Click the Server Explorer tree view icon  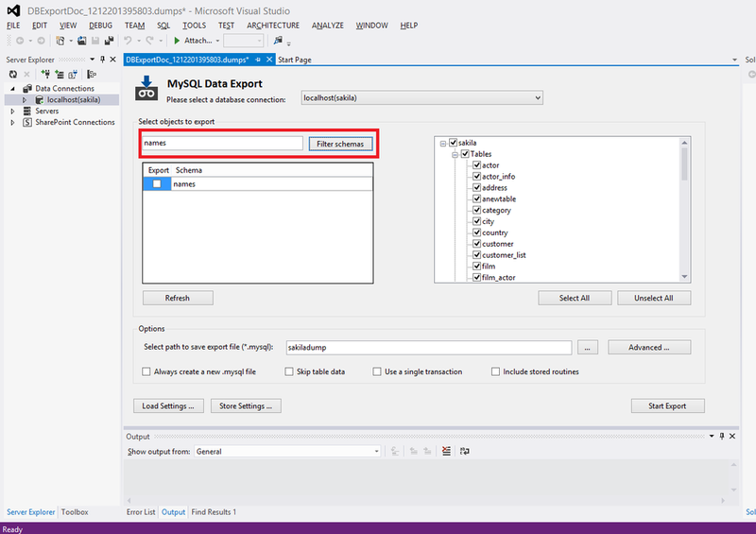pos(92,75)
